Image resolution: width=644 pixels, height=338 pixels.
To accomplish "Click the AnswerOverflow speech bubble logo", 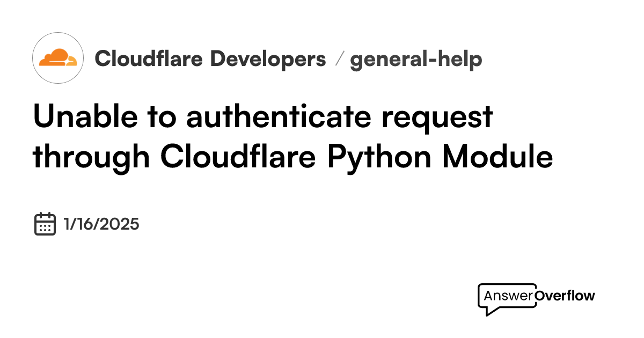I will [x=536, y=299].
